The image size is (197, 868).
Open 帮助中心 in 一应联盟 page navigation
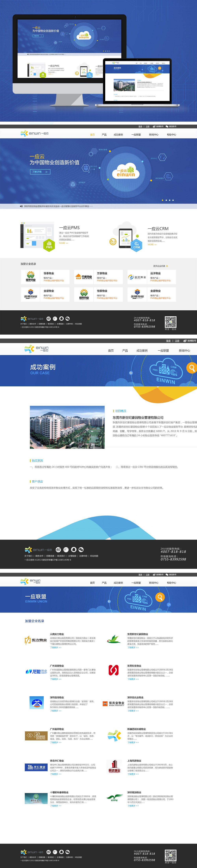[171, 583]
